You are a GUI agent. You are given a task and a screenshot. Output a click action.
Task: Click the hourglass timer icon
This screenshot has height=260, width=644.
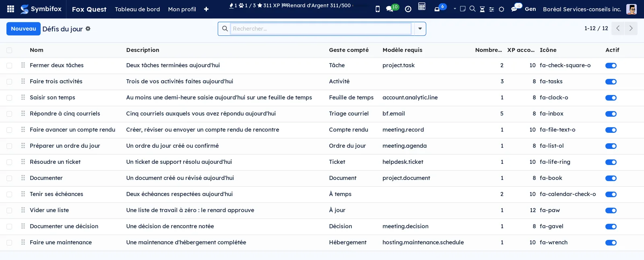point(482,9)
